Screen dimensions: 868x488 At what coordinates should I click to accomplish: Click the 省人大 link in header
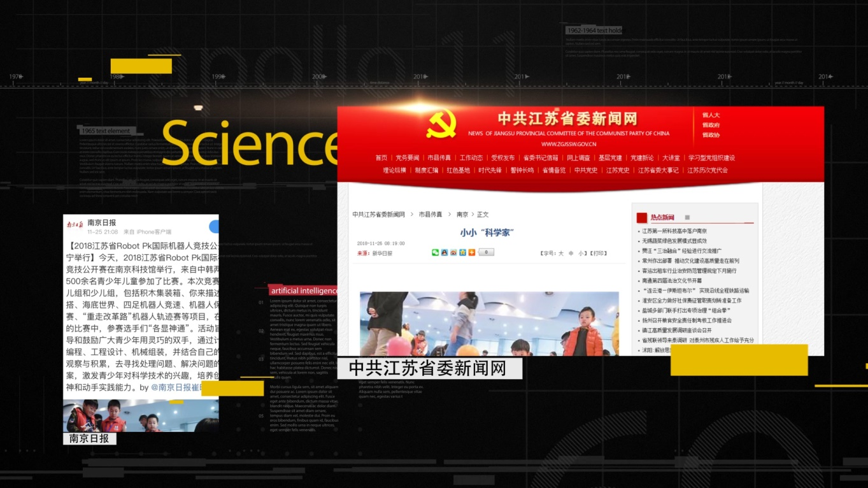pyautogui.click(x=711, y=115)
